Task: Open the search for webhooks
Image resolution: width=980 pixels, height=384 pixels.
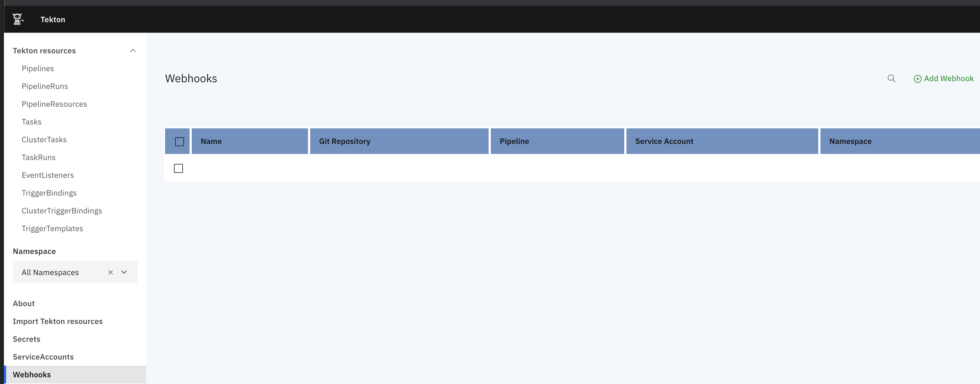Action: pyautogui.click(x=891, y=79)
